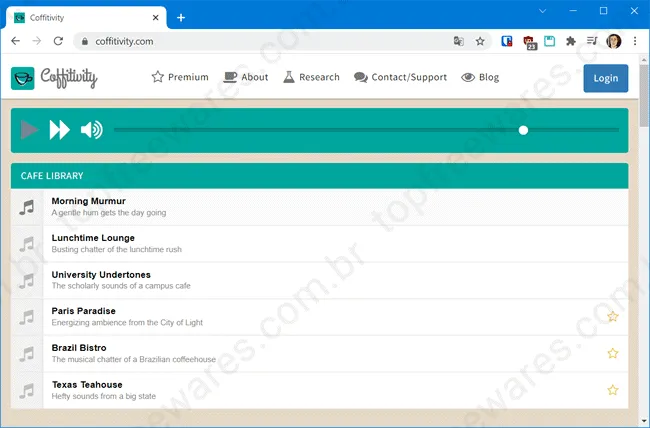Click the browser forward arrow

point(37,41)
